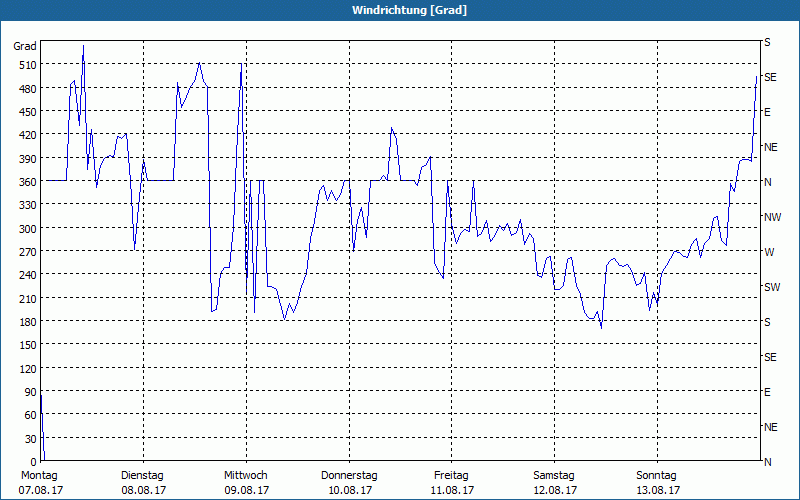Click the Windrichtung [Grad] chart title
The width and height of the screenshot is (800, 500).
409,10
